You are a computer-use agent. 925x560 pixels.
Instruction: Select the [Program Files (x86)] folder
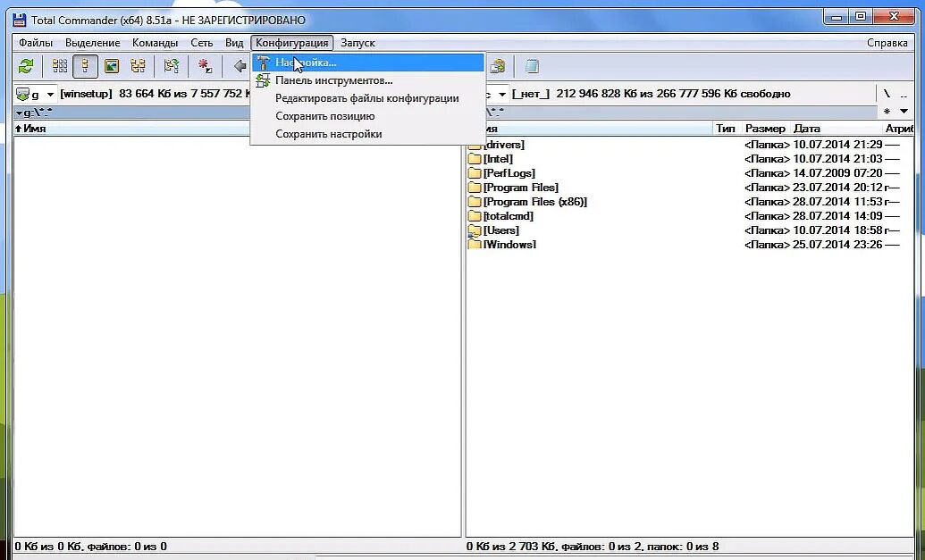click(535, 202)
